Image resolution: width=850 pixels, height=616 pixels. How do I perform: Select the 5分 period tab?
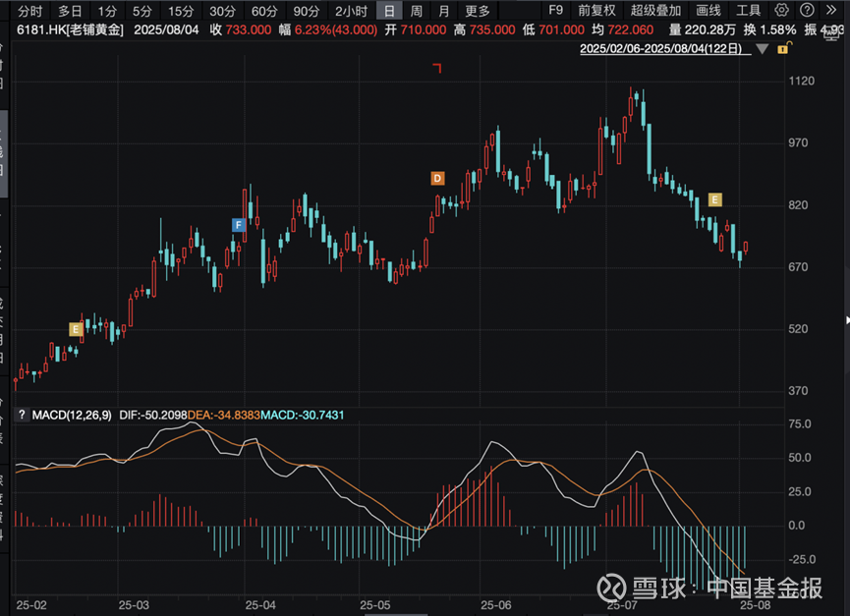point(142,11)
